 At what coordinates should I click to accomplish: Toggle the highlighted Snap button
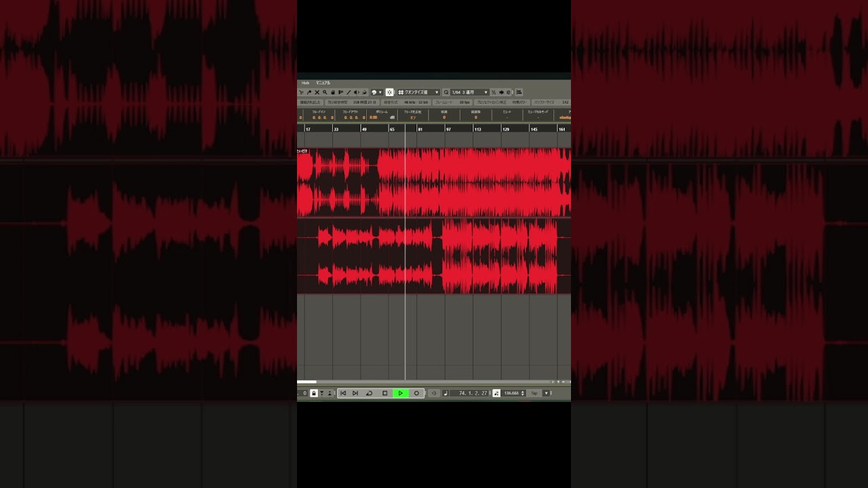tap(389, 92)
